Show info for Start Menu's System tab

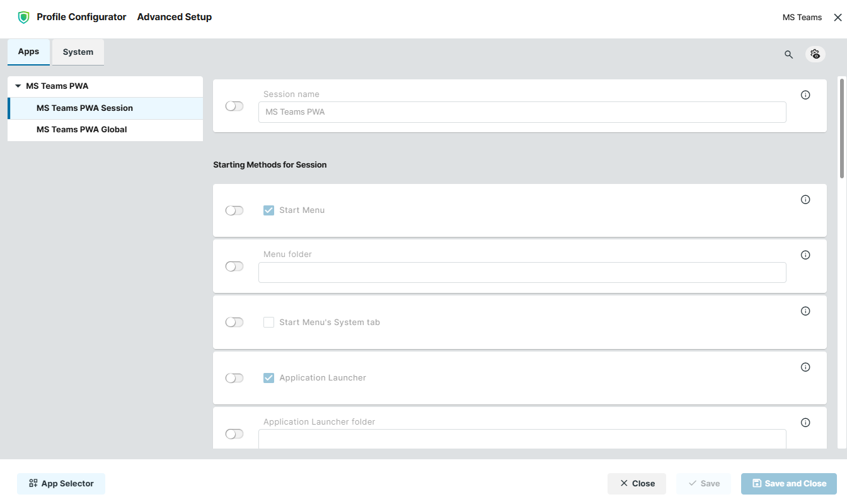[x=805, y=311]
